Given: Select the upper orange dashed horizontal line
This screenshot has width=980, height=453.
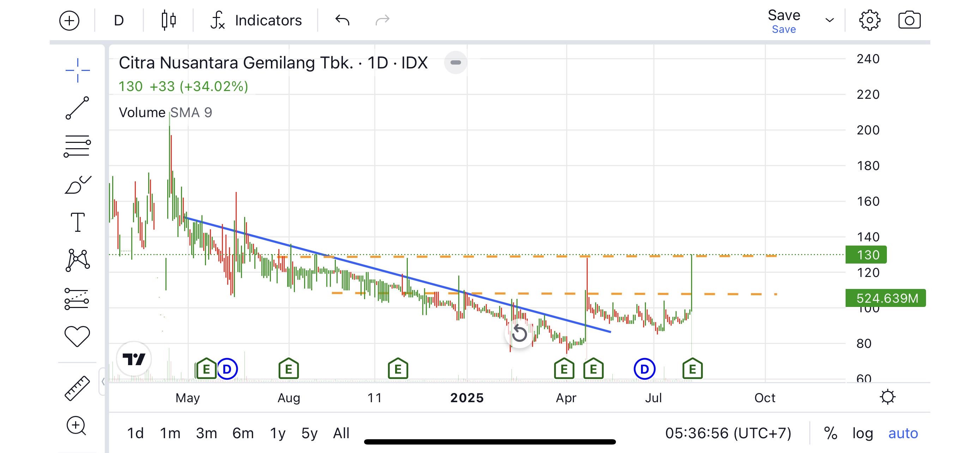Looking at the screenshot, I should coord(527,256).
